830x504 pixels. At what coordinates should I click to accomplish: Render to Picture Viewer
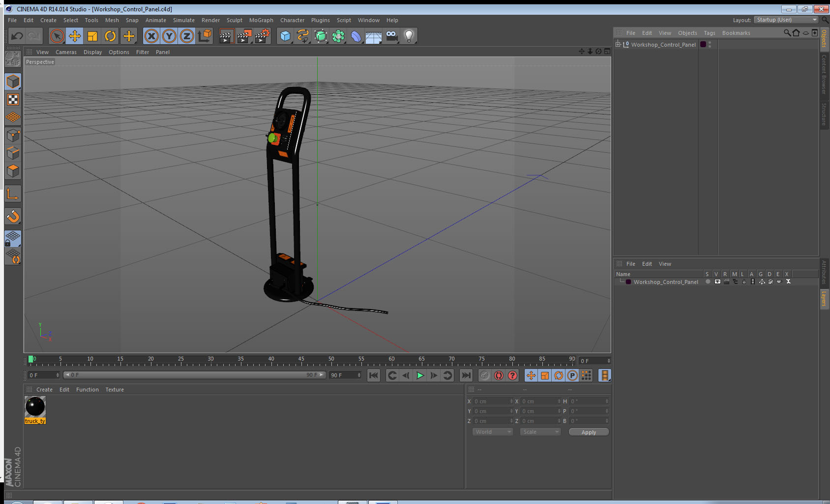click(244, 36)
